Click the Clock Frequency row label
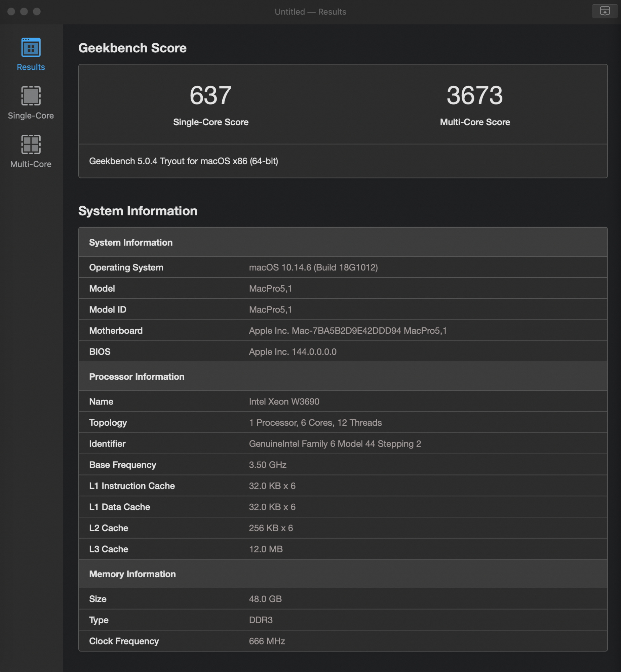Viewport: 621px width, 672px height. (124, 641)
